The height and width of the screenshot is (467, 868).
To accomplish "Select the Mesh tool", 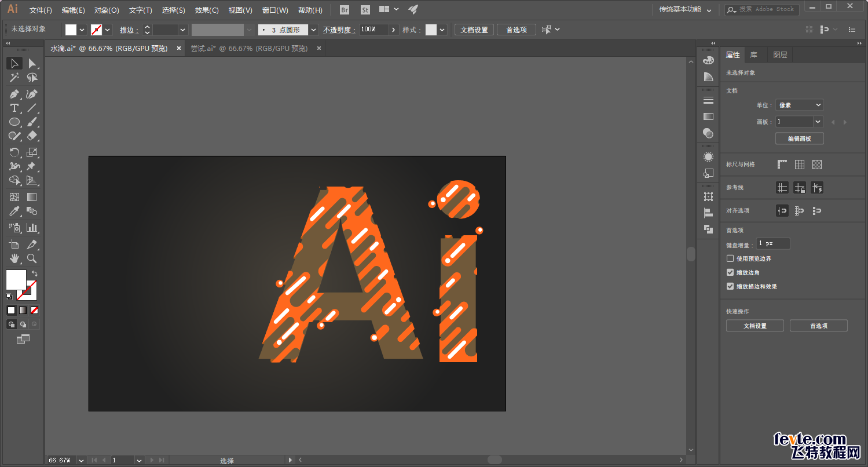I will click(14, 198).
